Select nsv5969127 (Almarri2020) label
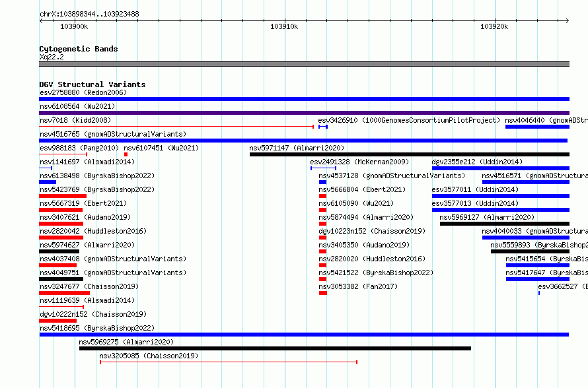The width and height of the screenshot is (588, 388). tap(487, 217)
